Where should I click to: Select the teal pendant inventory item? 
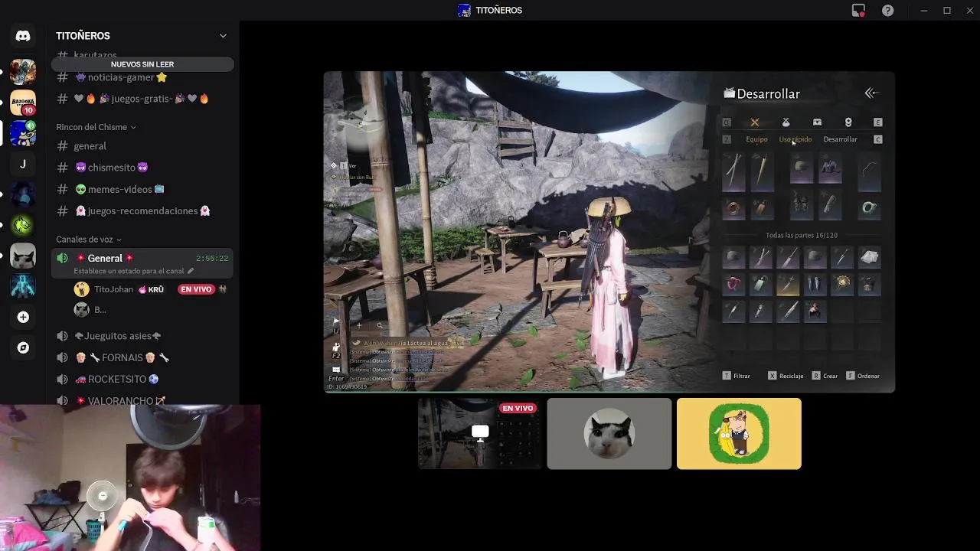(760, 284)
